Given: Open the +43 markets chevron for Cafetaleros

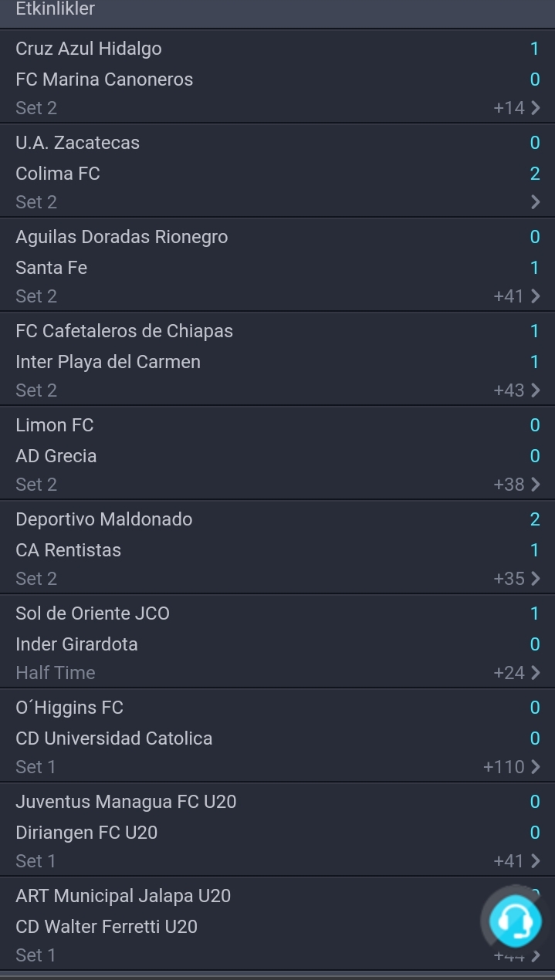Looking at the screenshot, I should (x=536, y=390).
